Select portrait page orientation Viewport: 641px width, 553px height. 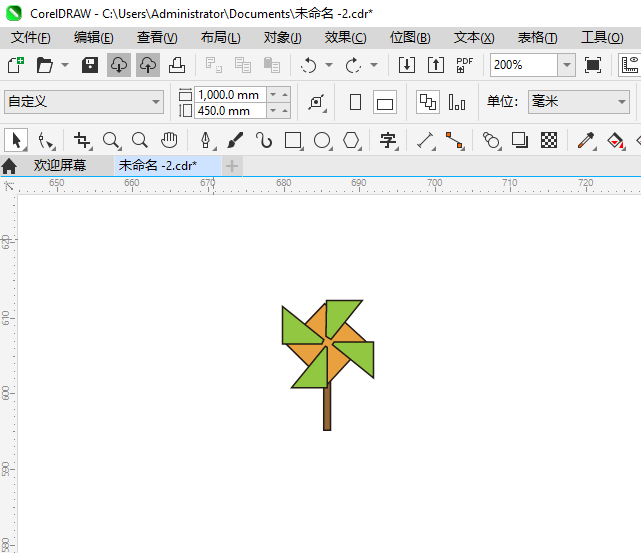[x=355, y=102]
